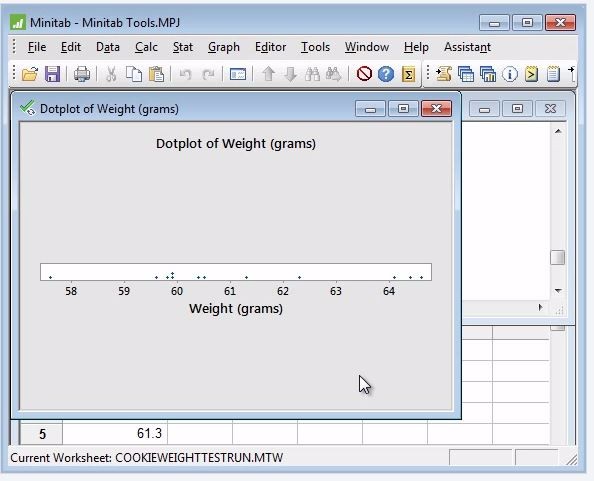Show the Session folder icon
The height and width of the screenshot is (481, 594).
pyautogui.click(x=444, y=74)
